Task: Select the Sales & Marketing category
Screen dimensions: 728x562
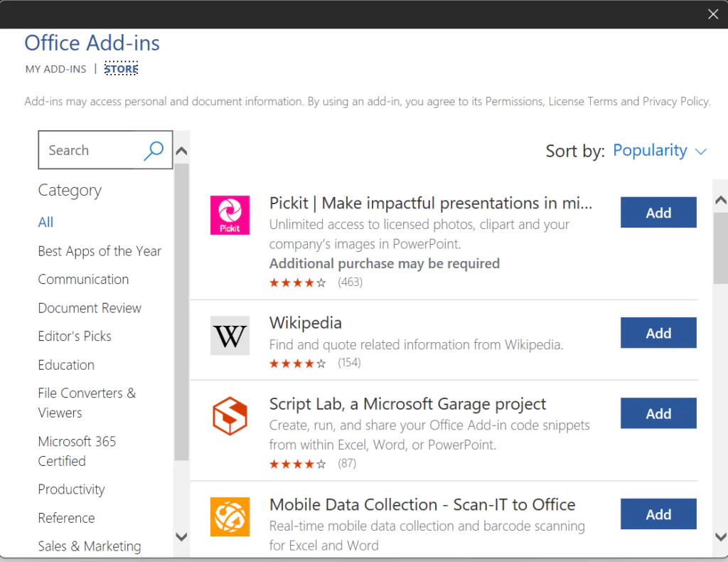Action: 90,546
